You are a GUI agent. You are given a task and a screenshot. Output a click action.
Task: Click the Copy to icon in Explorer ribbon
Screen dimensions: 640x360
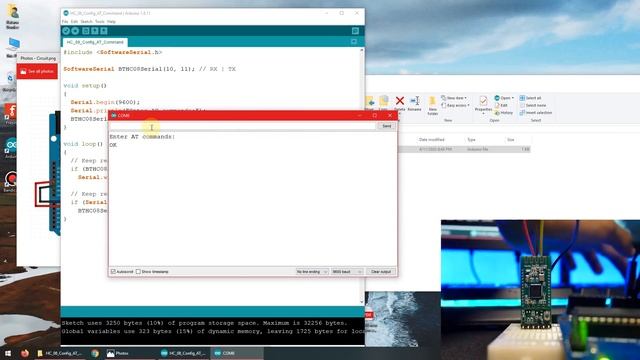click(383, 103)
